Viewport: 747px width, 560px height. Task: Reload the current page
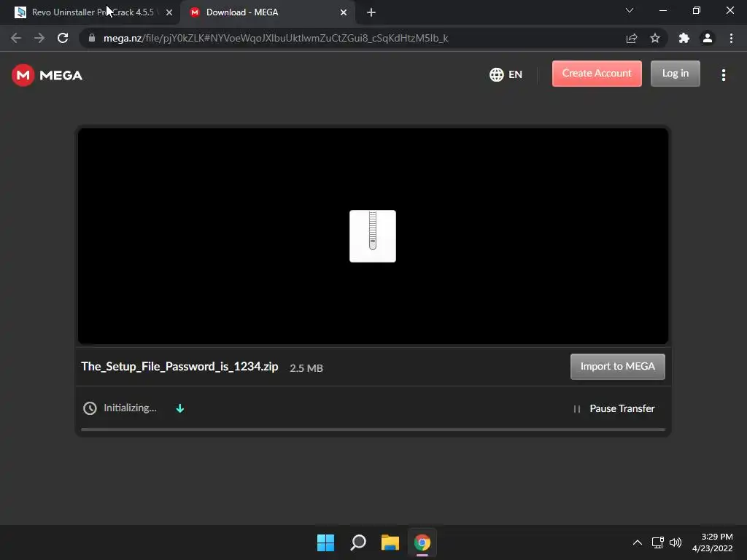[x=63, y=38]
